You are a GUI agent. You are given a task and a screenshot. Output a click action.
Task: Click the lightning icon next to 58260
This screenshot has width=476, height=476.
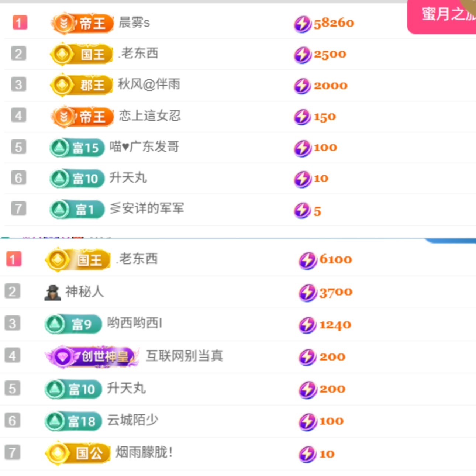[303, 24]
